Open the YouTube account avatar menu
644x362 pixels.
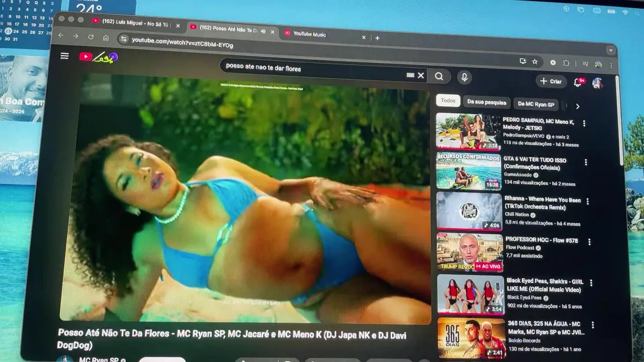point(597,83)
